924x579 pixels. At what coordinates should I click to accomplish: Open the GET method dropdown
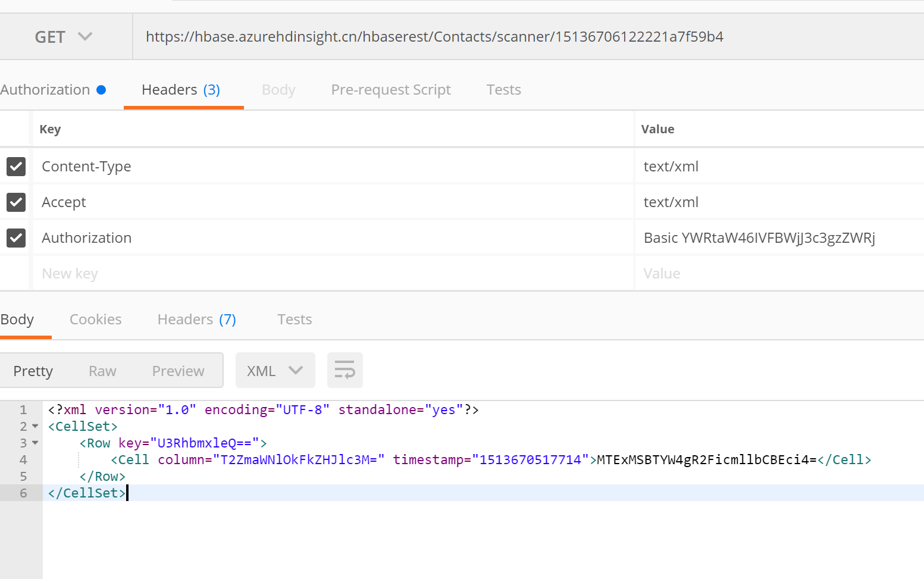pyautogui.click(x=64, y=37)
